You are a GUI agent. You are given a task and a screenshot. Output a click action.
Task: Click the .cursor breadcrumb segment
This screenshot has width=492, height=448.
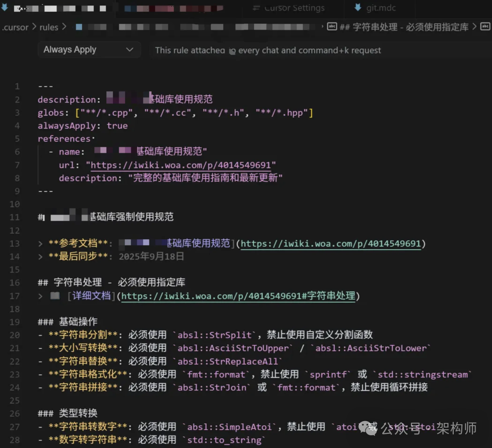click(15, 27)
